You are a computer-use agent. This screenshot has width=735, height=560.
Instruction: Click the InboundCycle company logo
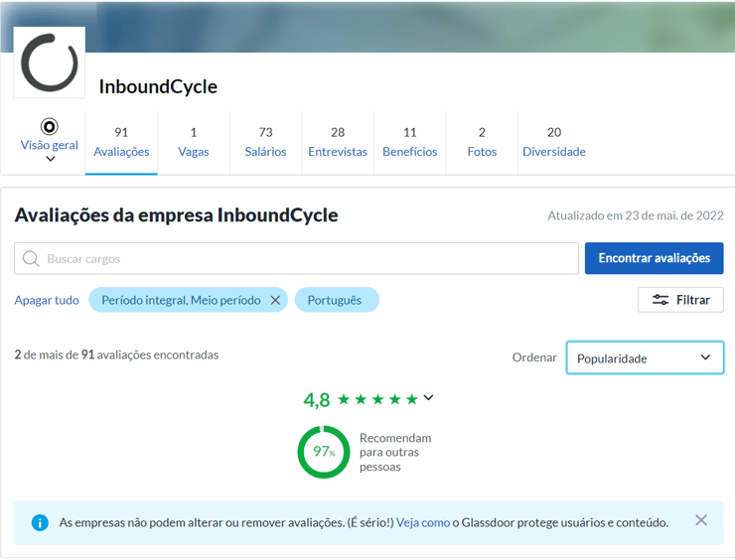pyautogui.click(x=50, y=63)
